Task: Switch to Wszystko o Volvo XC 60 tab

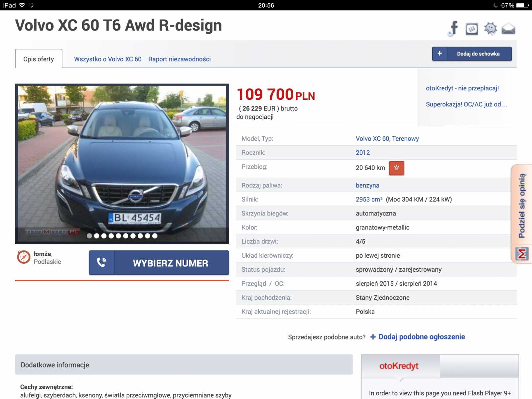Action: [x=108, y=59]
